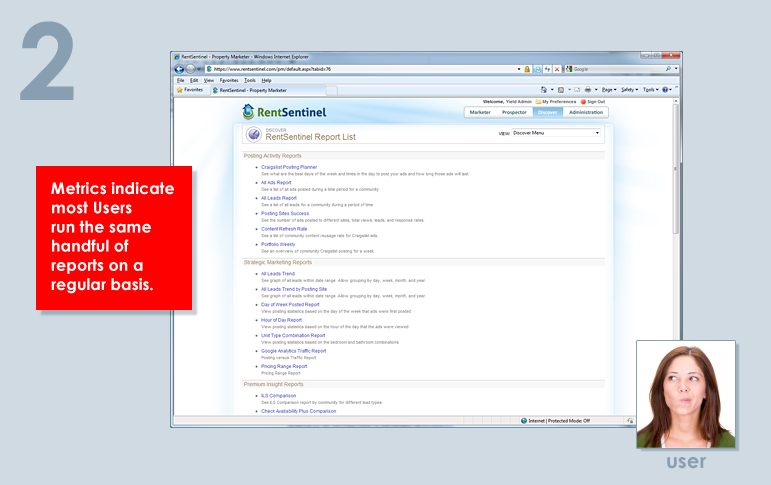Click the Google search input box
This screenshot has width=771, height=485.
click(x=618, y=69)
